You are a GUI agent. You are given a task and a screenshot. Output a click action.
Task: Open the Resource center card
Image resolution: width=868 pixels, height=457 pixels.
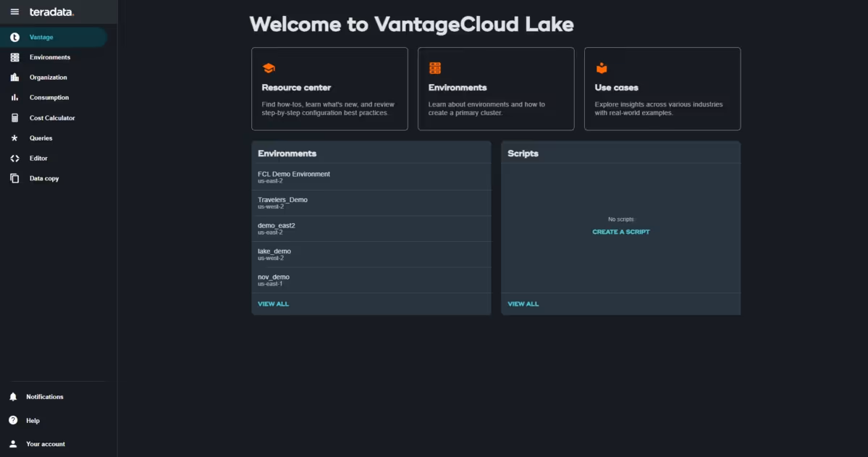(x=329, y=88)
